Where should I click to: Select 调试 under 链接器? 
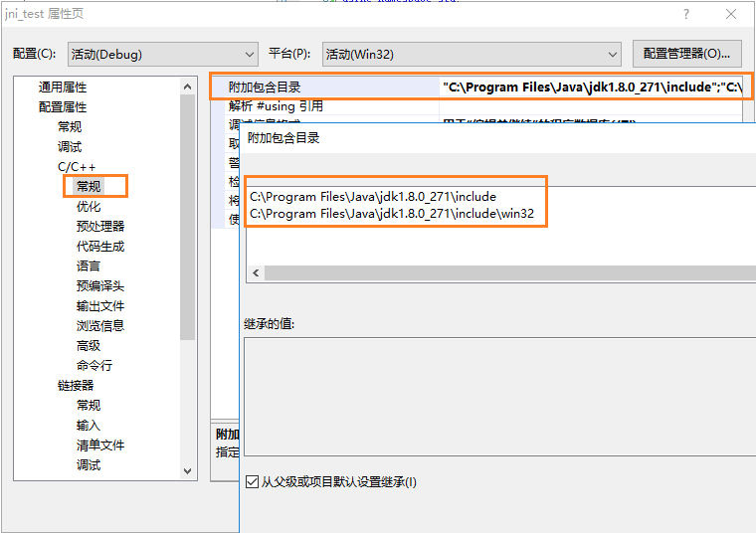coord(89,465)
